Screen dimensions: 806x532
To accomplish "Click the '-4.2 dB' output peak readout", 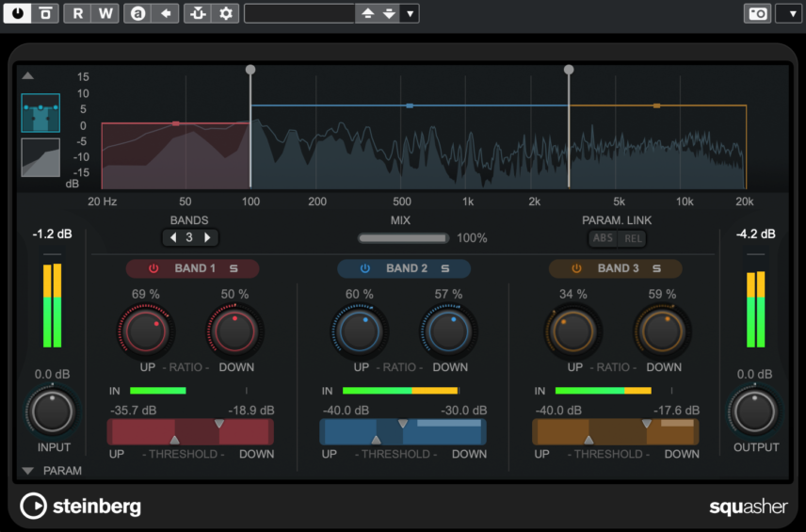I will [755, 234].
